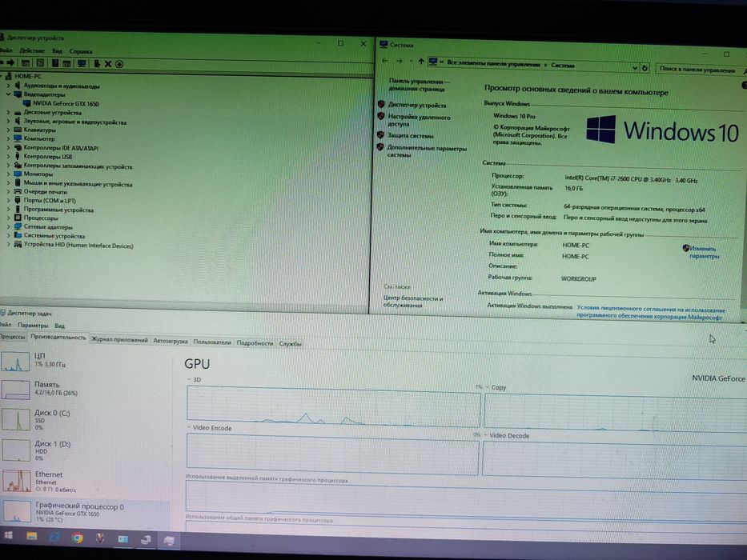Image resolution: width=747 pixels, height=560 pixels.
Task: Open the Video Decode graph dropdown
Action: tap(486, 434)
